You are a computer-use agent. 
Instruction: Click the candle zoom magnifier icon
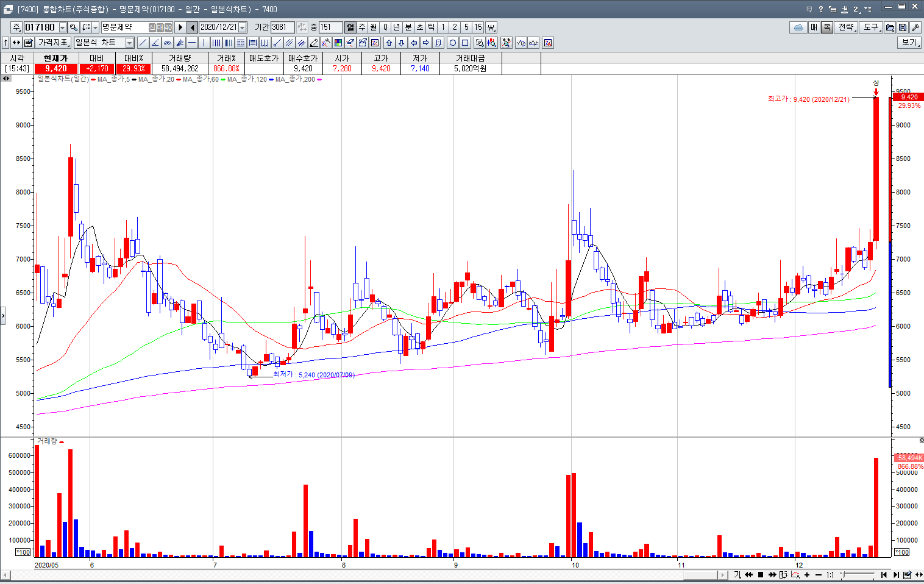(492, 43)
